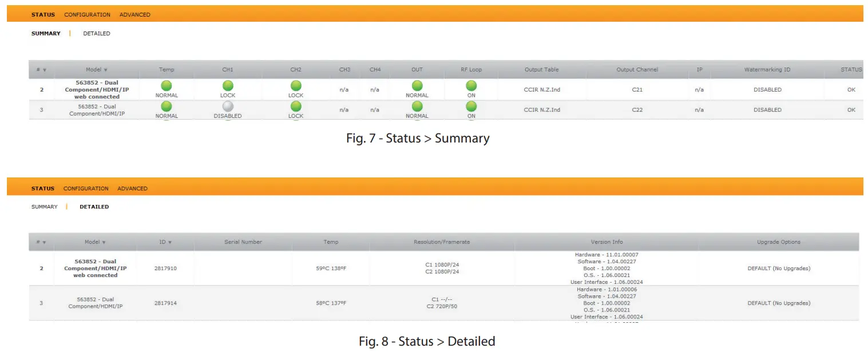Click green RF Loop ON indicator in row 3
The height and width of the screenshot is (356, 868).
coord(471,106)
